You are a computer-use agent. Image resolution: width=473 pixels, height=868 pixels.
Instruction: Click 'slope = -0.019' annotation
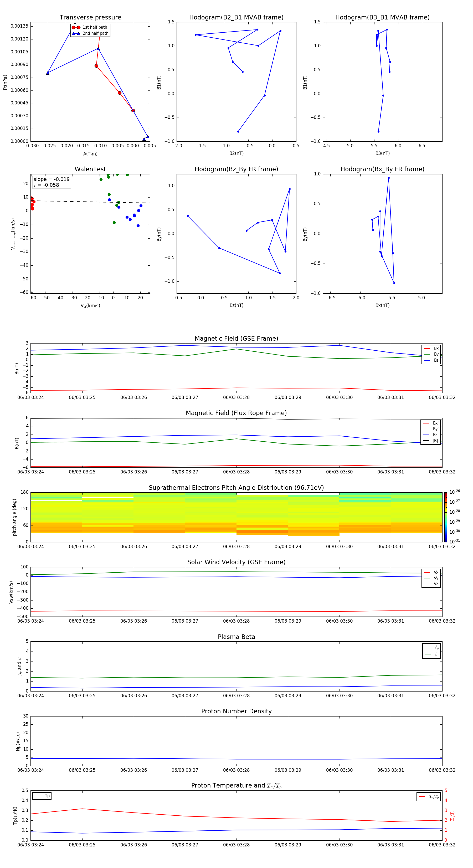(x=52, y=179)
